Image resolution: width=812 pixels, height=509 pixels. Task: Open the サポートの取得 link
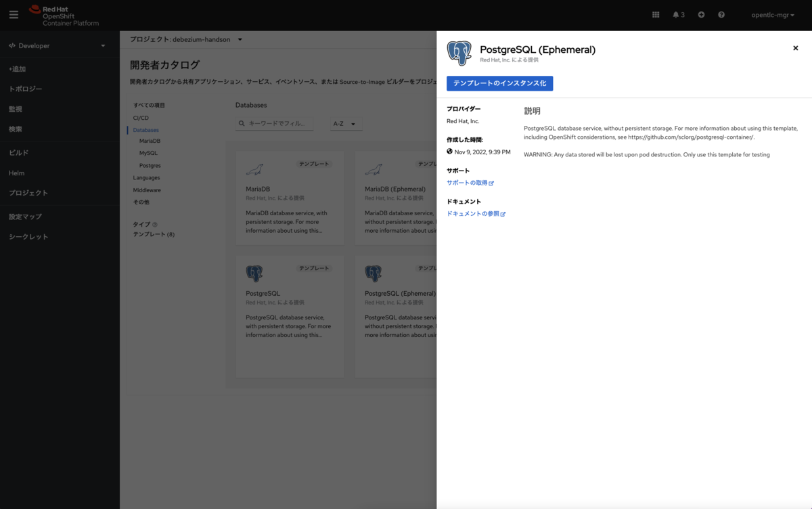pos(470,183)
